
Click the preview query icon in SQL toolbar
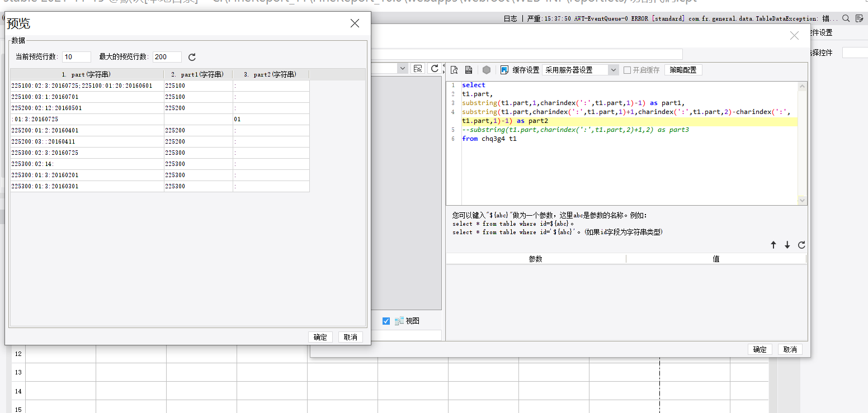[454, 70]
